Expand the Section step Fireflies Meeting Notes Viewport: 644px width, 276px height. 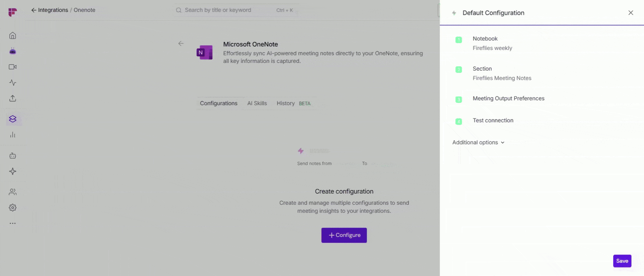[x=542, y=73]
